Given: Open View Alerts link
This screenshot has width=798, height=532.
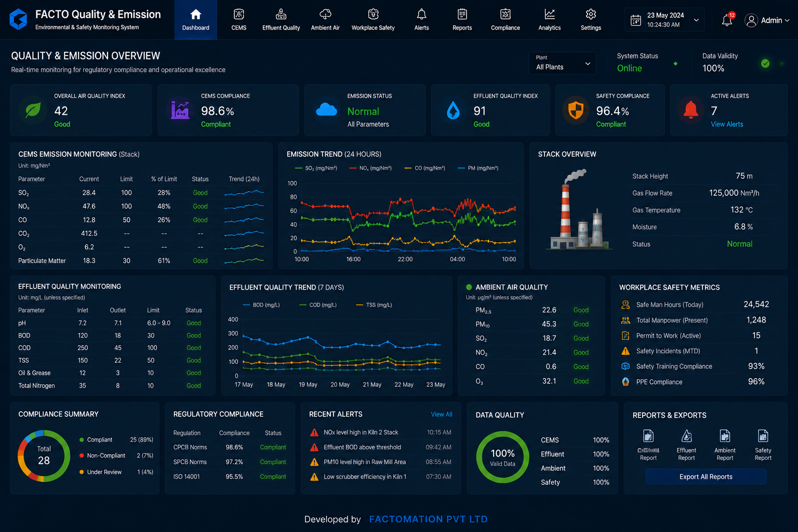Looking at the screenshot, I should tap(727, 124).
